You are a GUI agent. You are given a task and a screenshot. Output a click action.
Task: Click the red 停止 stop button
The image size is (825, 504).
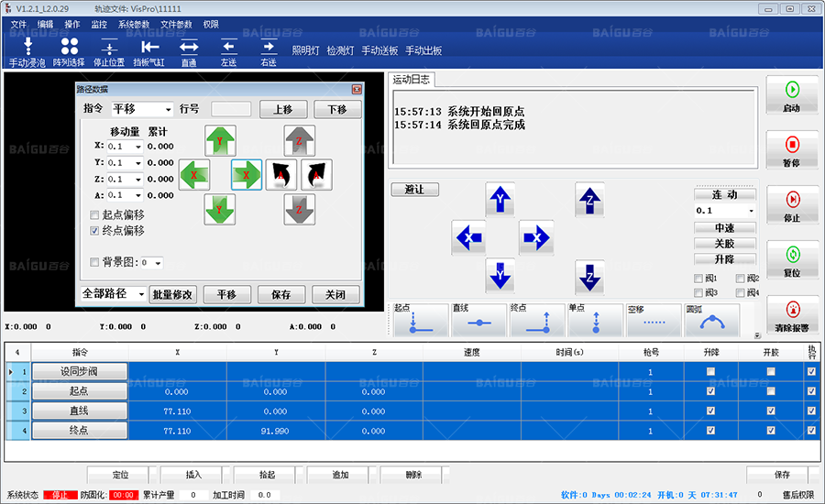pos(792,205)
